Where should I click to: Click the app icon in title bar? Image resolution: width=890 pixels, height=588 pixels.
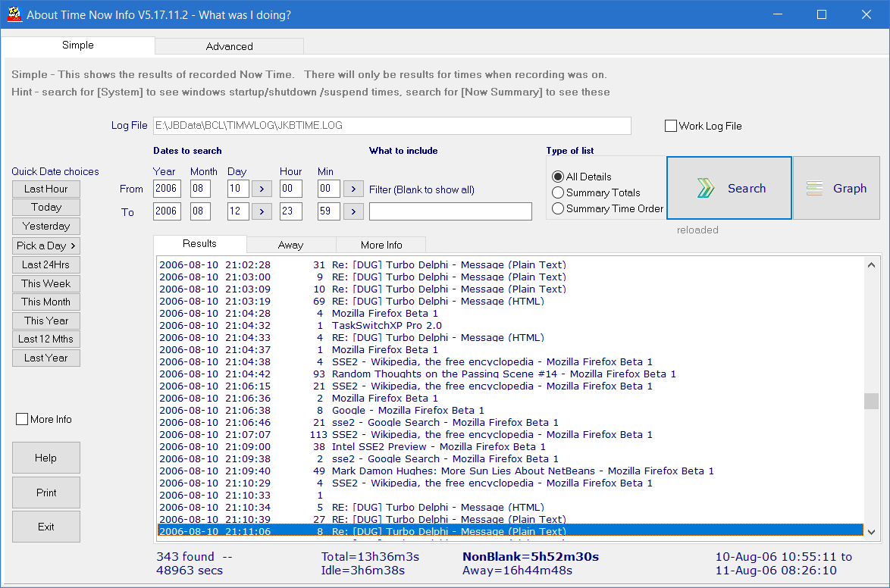coord(14,15)
